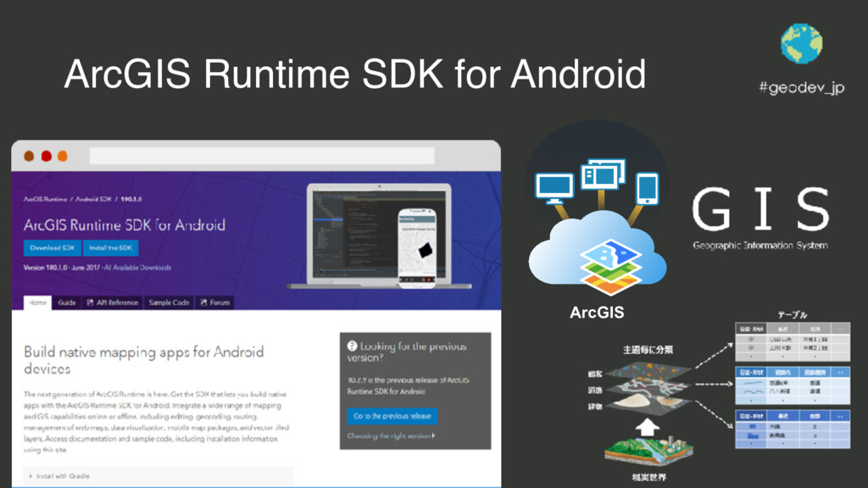The image size is (868, 488).
Task: Switch to the Guide tab
Action: pos(66,302)
